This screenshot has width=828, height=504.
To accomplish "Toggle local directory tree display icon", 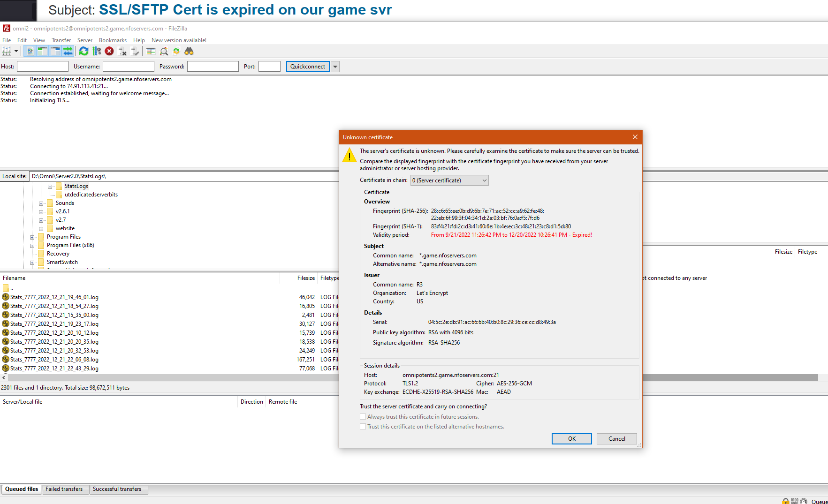I will [42, 51].
